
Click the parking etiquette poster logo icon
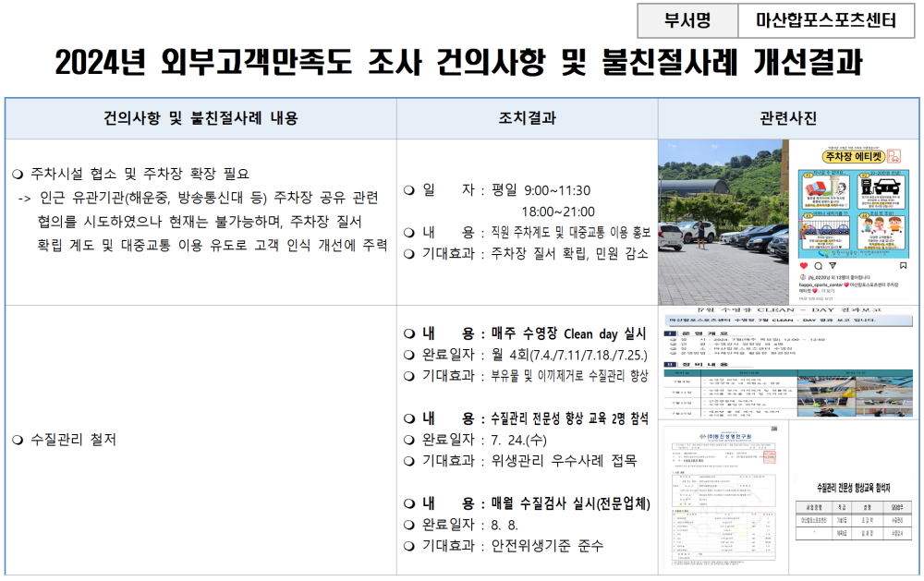click(893, 157)
